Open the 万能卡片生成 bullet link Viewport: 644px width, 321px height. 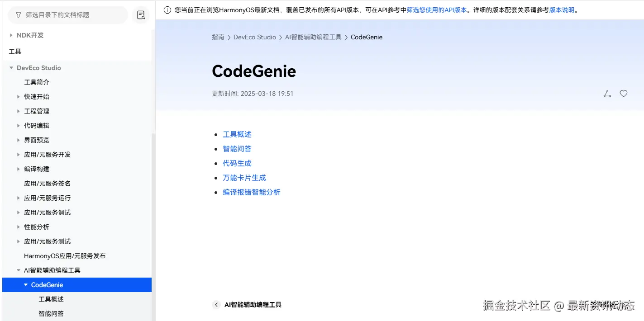click(244, 177)
